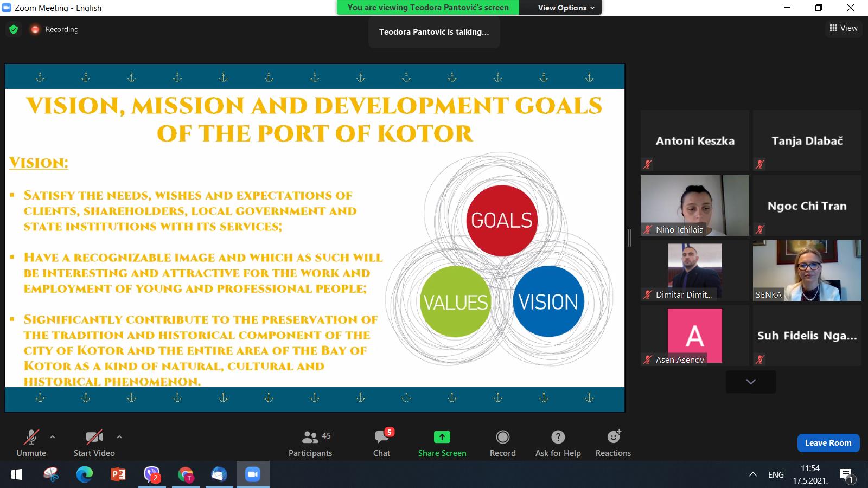The width and height of the screenshot is (868, 488).
Task: Open PowerPoint from taskbar
Action: coord(118,475)
